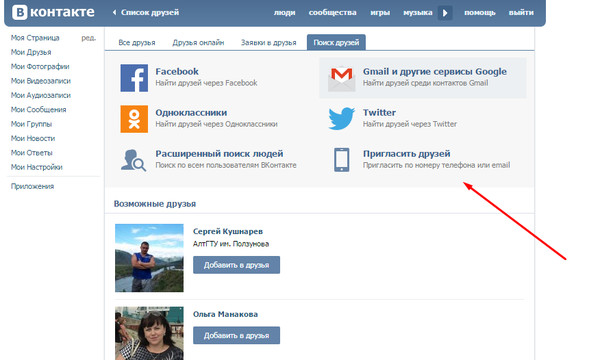Viewport: 600px width, 360px height.
Task: Click the 'Одноклассники' title link
Action: point(191,112)
